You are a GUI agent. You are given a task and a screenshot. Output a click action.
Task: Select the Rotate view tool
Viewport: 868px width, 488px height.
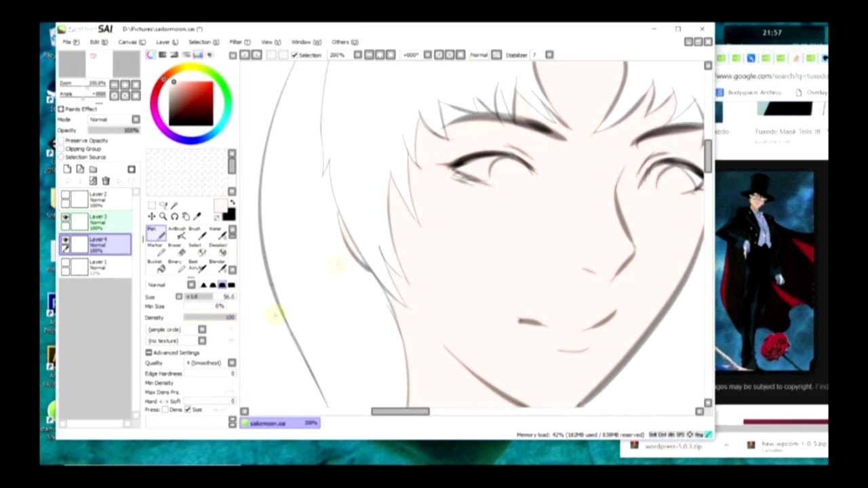[x=174, y=216]
